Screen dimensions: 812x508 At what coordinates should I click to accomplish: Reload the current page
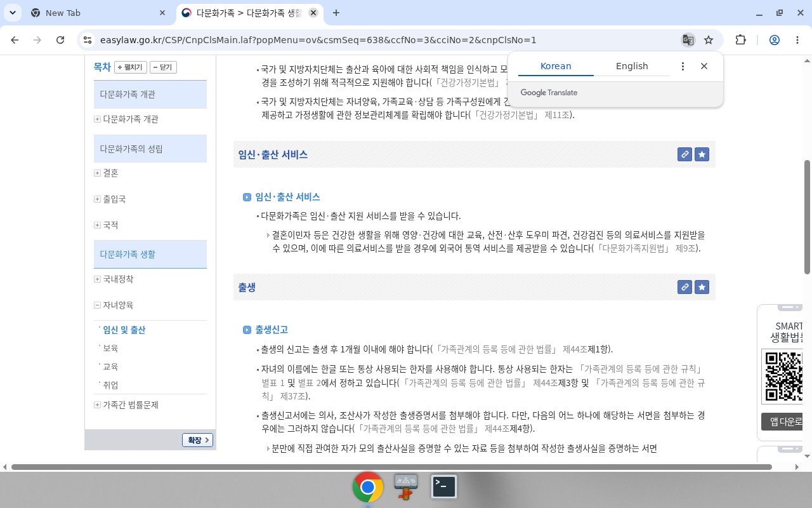coord(60,40)
